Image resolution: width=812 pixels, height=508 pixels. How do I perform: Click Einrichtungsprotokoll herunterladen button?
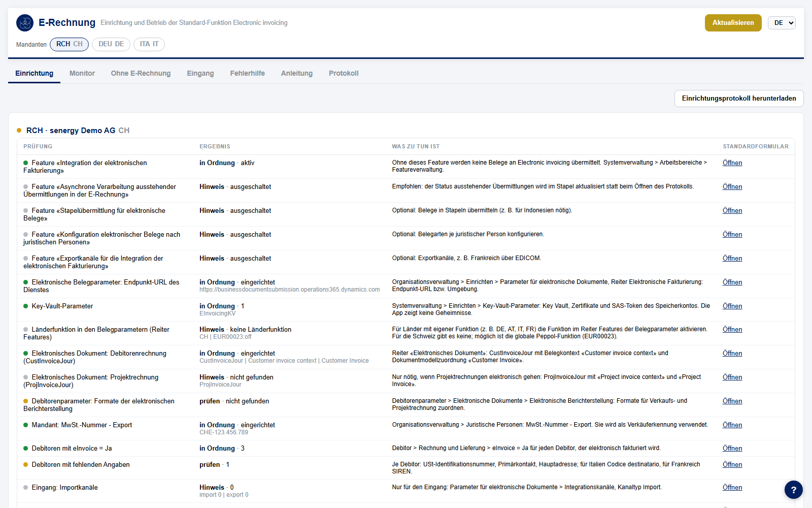[x=739, y=99]
